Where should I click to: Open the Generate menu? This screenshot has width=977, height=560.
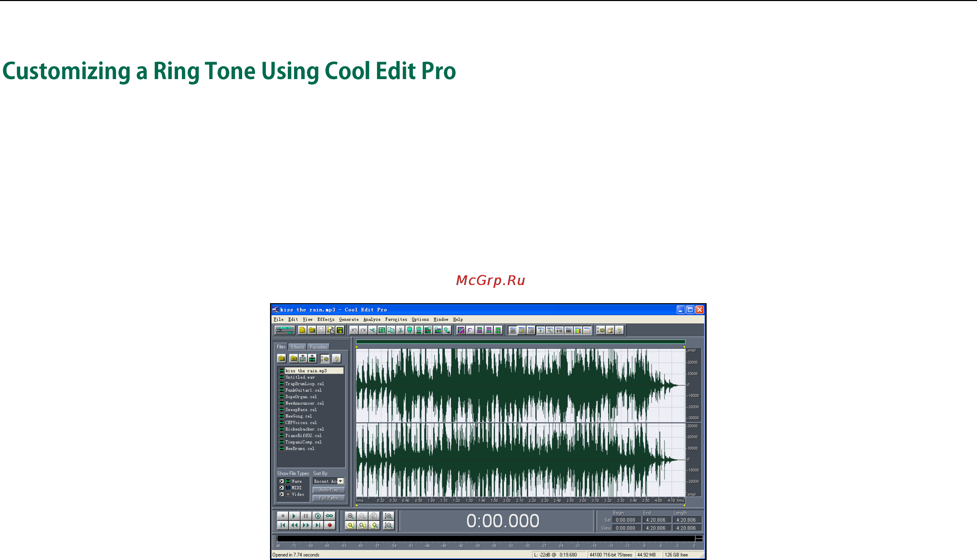coord(349,319)
